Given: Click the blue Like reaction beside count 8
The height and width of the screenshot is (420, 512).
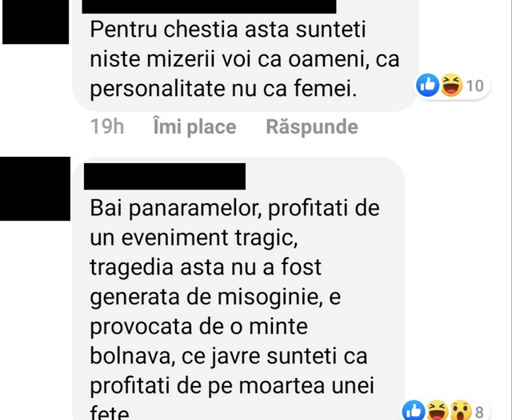Looking at the screenshot, I should pos(414,410).
